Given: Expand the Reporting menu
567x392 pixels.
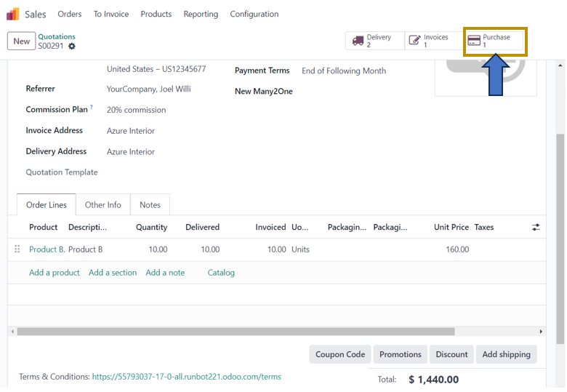Looking at the screenshot, I should [201, 15].
